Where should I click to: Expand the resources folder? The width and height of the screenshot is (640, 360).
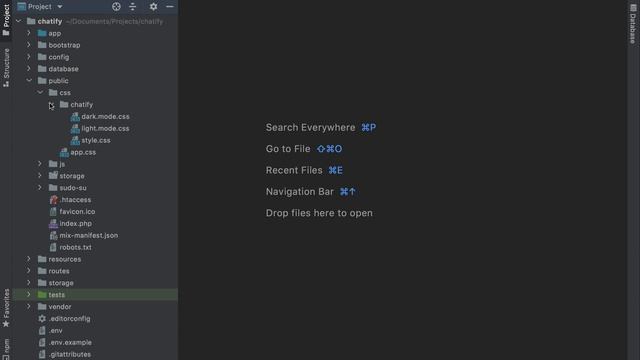pyautogui.click(x=29, y=259)
